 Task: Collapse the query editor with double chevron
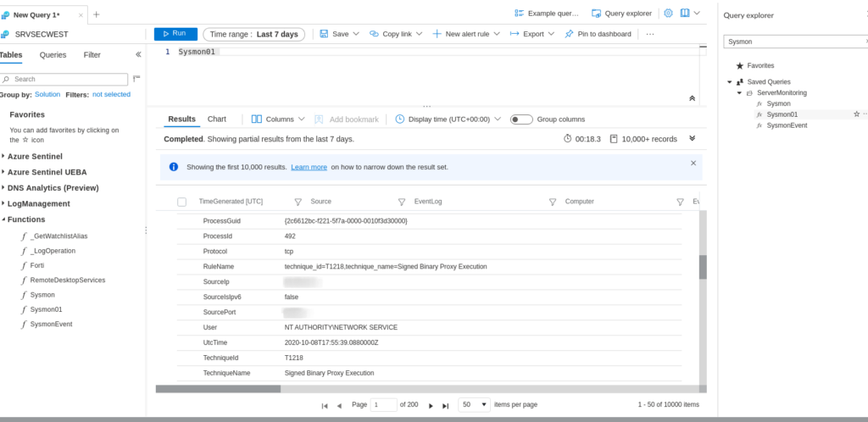click(692, 98)
